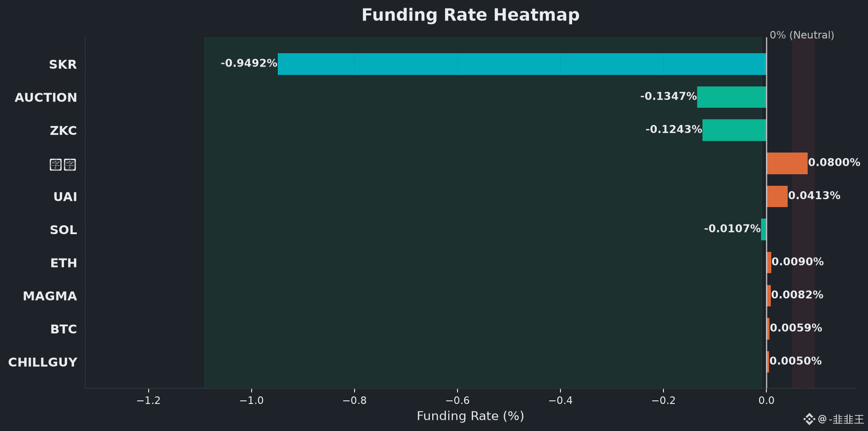Click the 0% (Neutral) annotation
The height and width of the screenshot is (431, 868).
(x=802, y=35)
